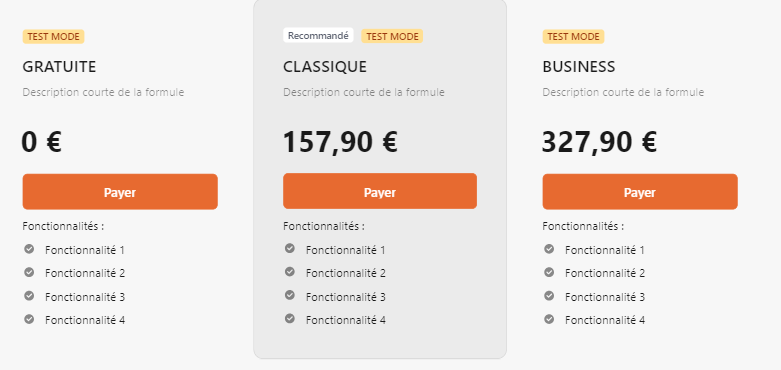The image size is (781, 370).
Task: Click checkmark icon beside Fonctionnalité 3 in BUSINESS
Action: (549, 296)
